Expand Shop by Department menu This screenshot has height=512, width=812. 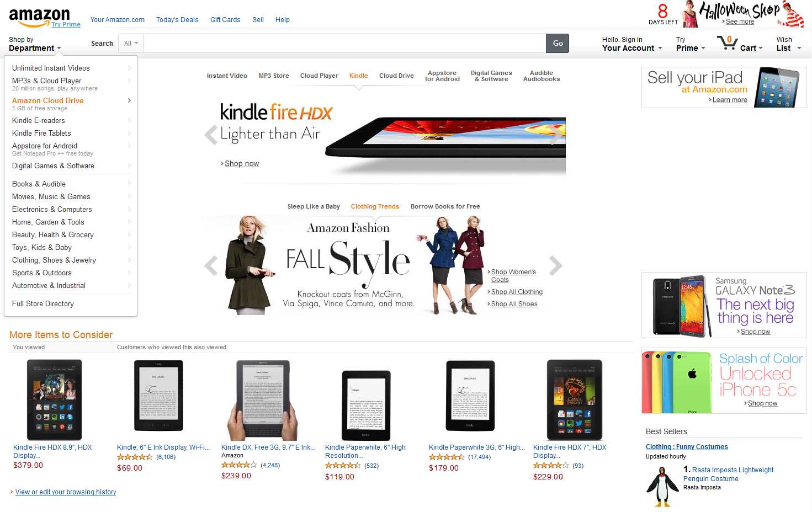(x=35, y=44)
